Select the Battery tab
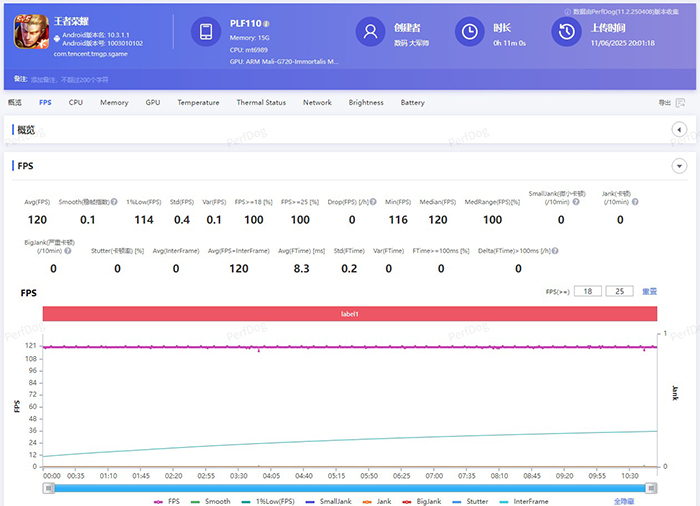 click(412, 102)
